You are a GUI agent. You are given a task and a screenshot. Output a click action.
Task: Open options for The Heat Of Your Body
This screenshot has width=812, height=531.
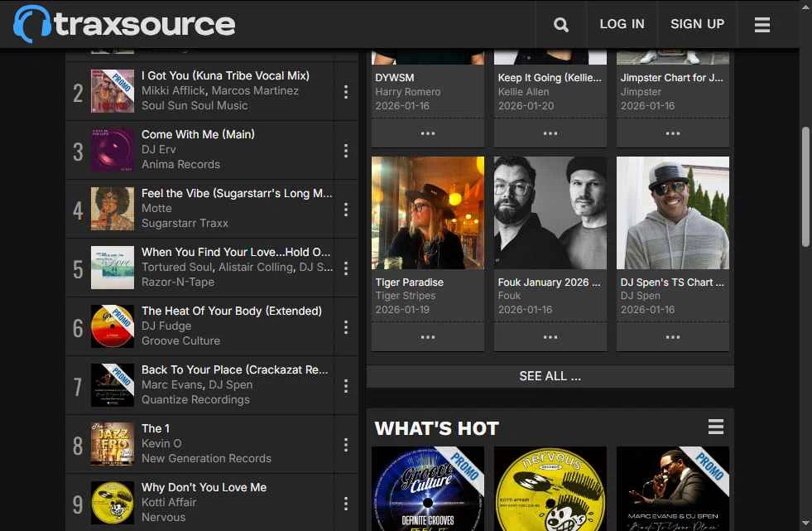point(346,327)
